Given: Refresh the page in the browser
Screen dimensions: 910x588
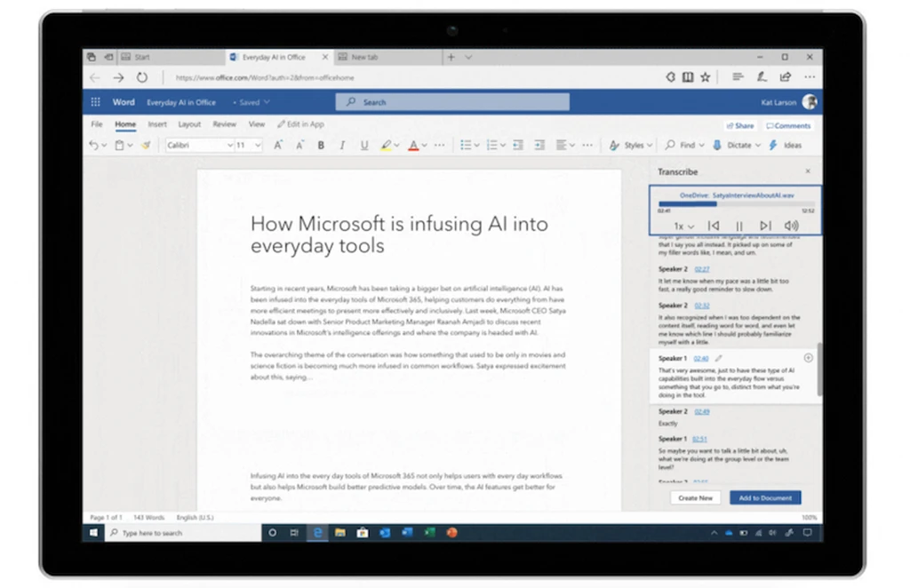Looking at the screenshot, I should click(142, 77).
